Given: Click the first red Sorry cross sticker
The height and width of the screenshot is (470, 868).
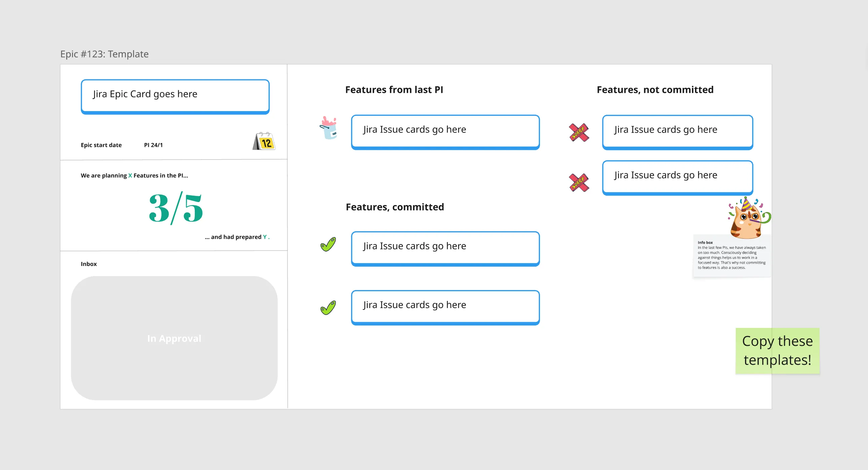Looking at the screenshot, I should [x=579, y=132].
